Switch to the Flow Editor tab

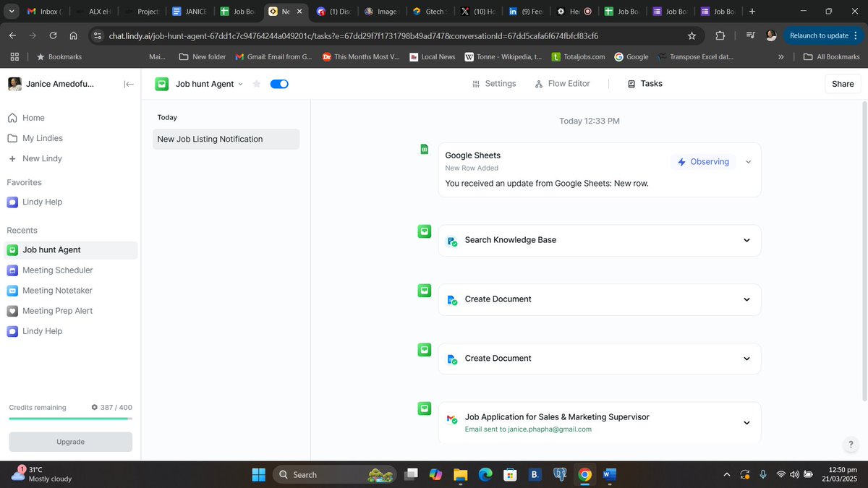pos(562,84)
